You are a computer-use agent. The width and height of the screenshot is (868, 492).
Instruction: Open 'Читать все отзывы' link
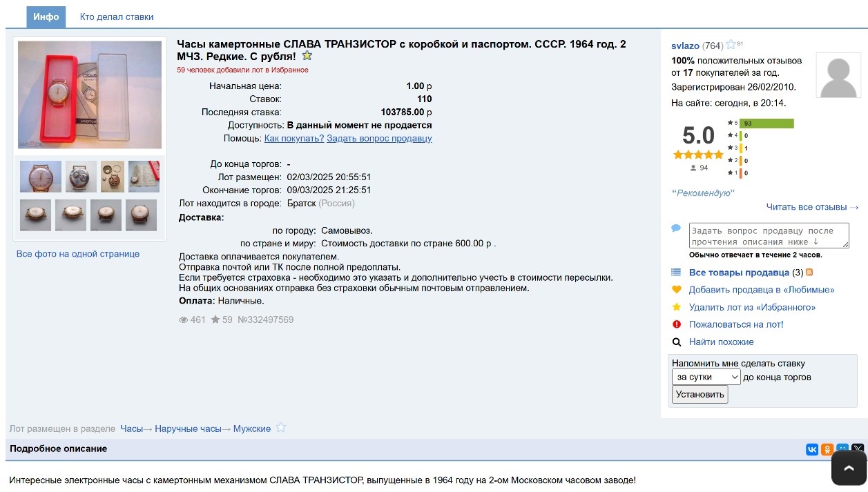coord(812,207)
